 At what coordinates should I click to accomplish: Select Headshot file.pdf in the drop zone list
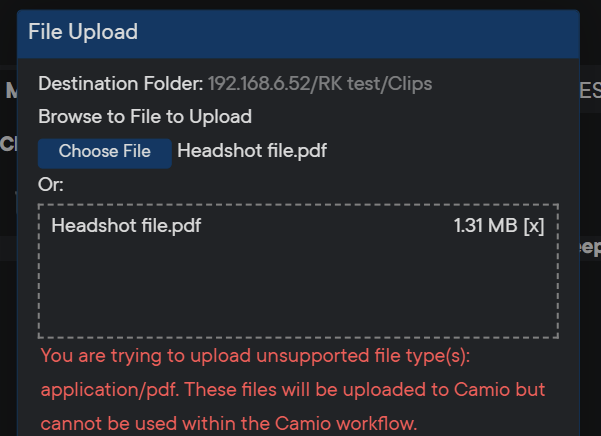tap(126, 226)
